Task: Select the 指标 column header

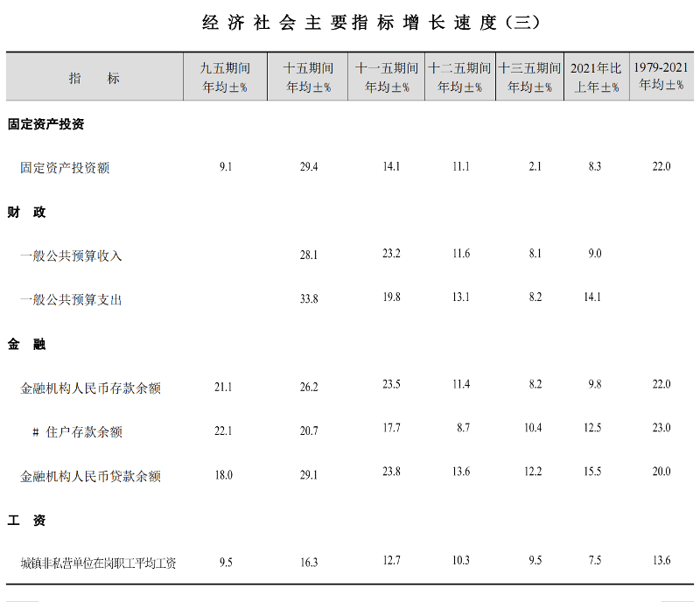Action: (x=94, y=78)
